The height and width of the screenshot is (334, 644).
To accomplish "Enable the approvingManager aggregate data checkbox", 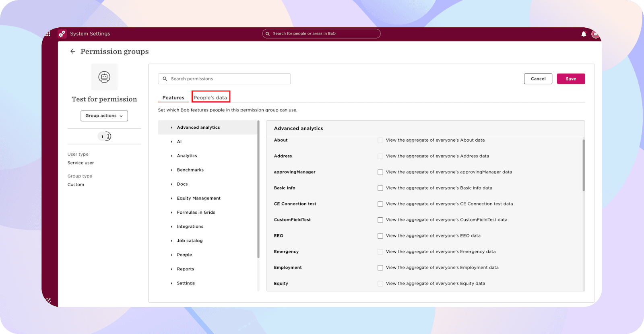I will 380,172.
